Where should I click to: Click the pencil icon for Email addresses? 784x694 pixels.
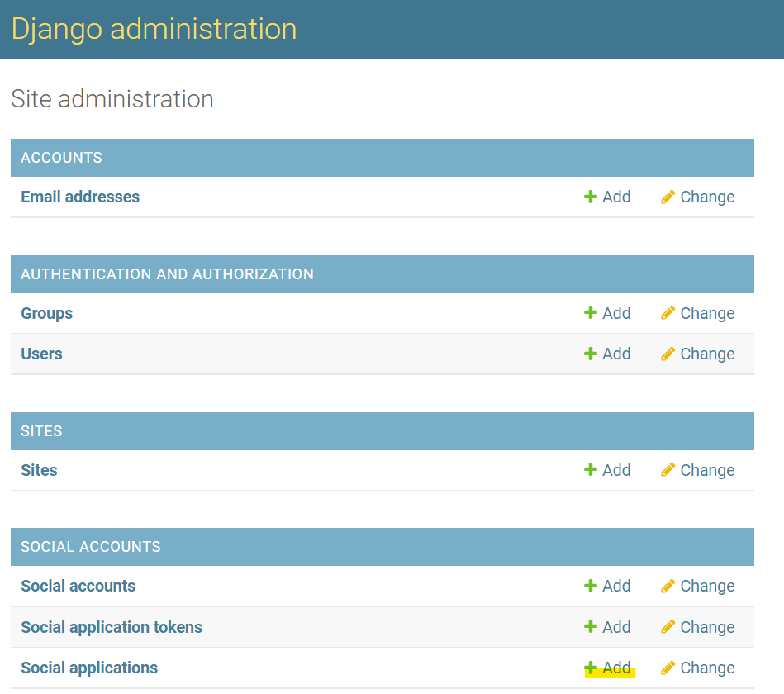[x=668, y=197]
